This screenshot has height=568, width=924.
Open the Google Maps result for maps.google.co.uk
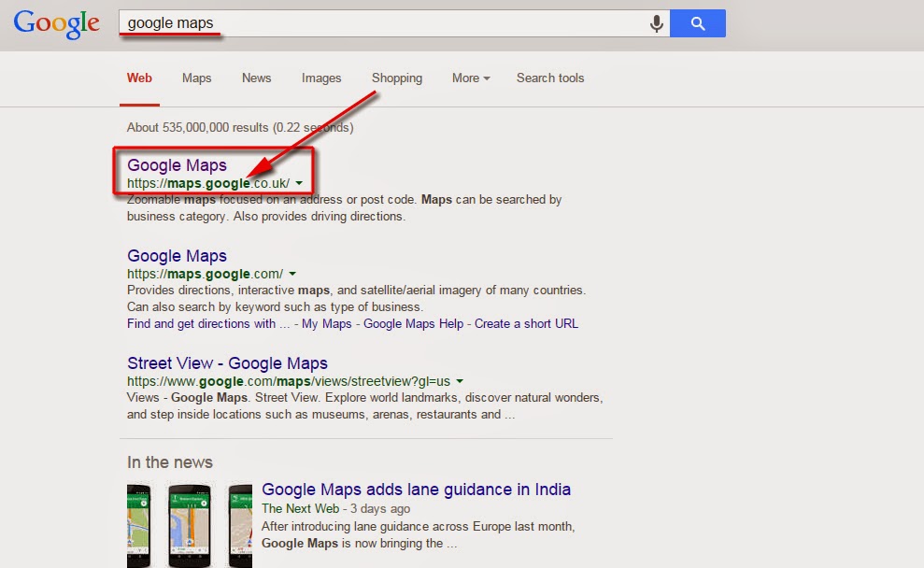[177, 165]
